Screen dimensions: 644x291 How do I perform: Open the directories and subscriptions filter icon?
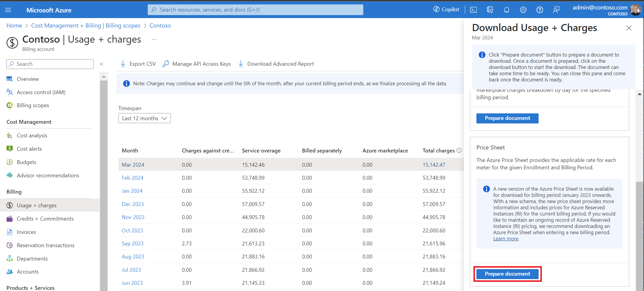pos(490,10)
